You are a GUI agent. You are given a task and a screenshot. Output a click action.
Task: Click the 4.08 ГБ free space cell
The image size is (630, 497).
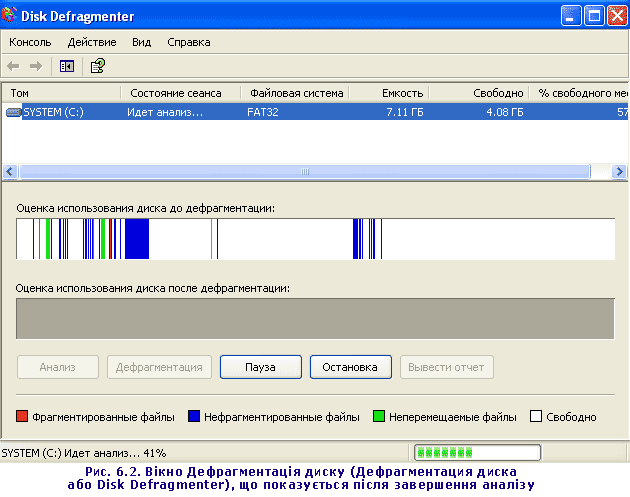tap(505, 112)
